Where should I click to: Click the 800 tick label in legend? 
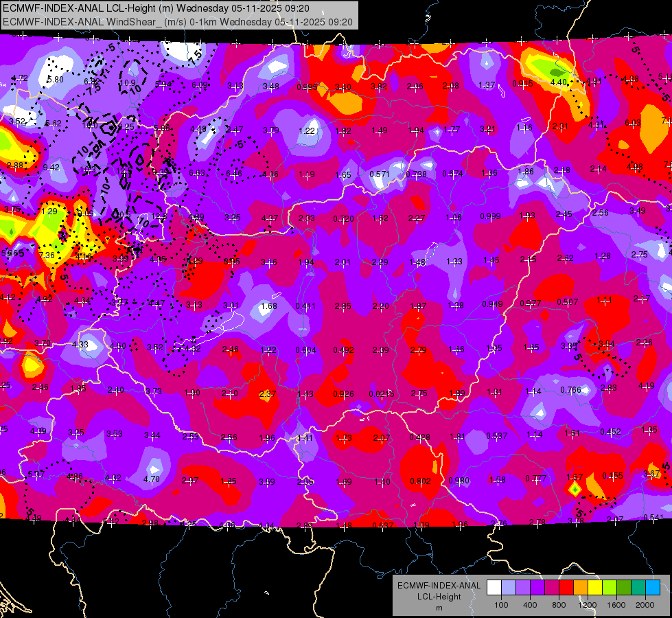pyautogui.click(x=559, y=605)
